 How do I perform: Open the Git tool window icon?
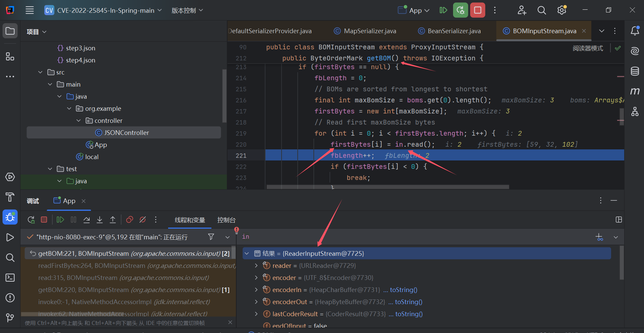10,317
